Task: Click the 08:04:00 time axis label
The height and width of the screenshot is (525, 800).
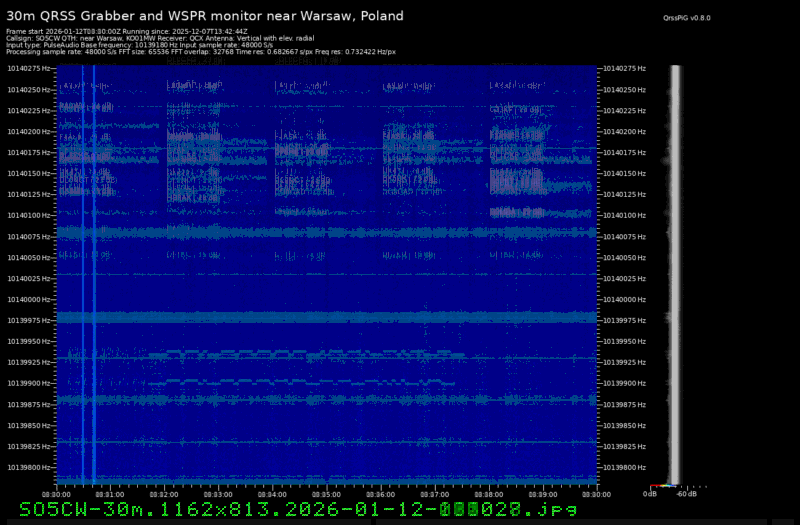Action: click(272, 494)
